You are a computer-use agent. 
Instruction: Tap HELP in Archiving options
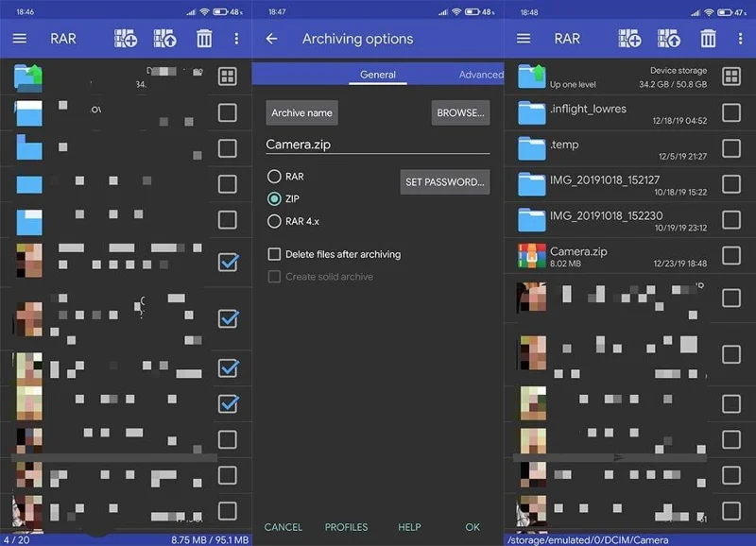[409, 527]
